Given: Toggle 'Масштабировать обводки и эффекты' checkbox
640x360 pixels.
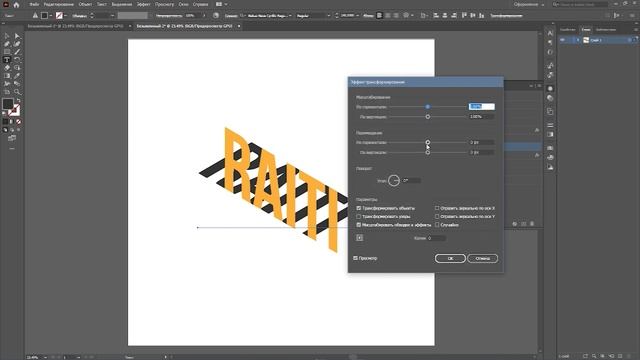Looking at the screenshot, I should (359, 225).
